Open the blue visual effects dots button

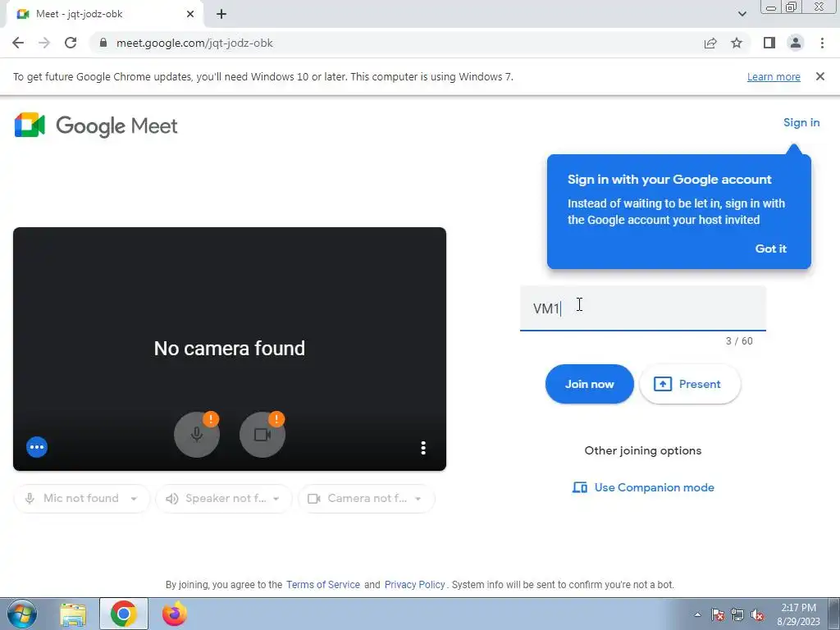pyautogui.click(x=37, y=447)
